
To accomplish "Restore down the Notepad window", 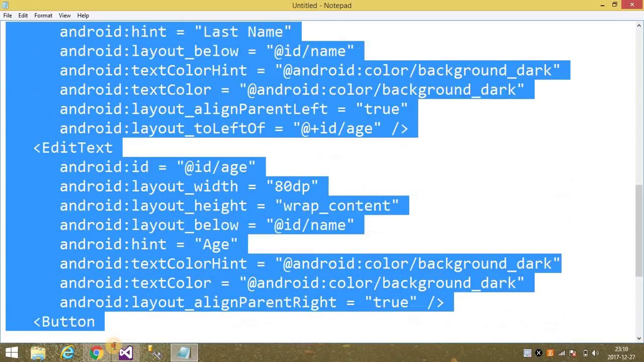I will (x=615, y=5).
